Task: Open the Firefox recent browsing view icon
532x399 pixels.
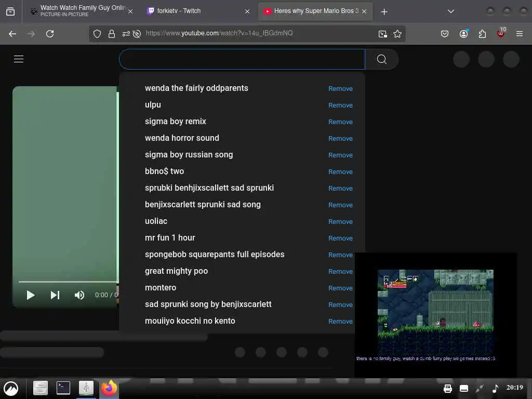Action: pyautogui.click(x=10, y=11)
